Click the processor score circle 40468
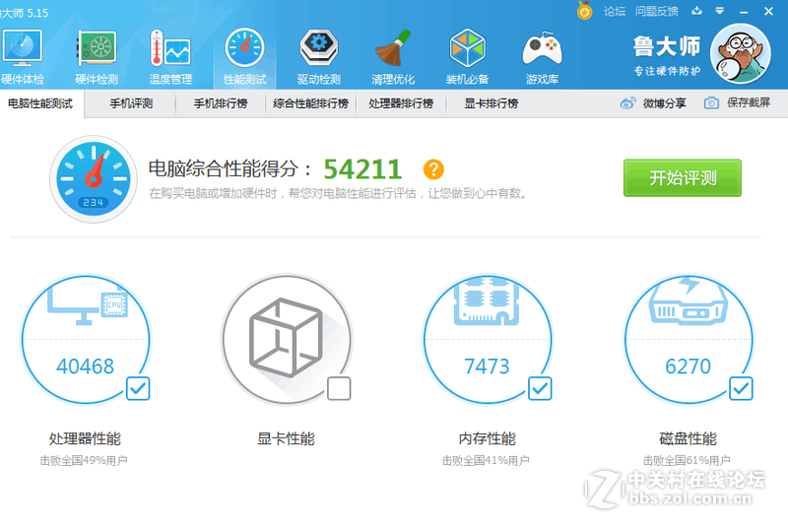 coord(86,340)
